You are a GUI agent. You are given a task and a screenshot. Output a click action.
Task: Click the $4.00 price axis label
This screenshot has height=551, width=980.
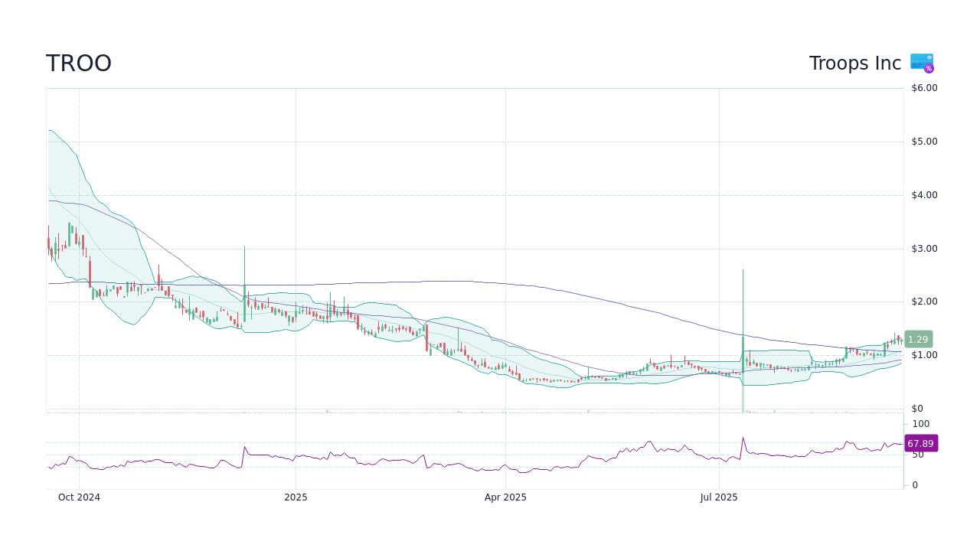point(924,195)
